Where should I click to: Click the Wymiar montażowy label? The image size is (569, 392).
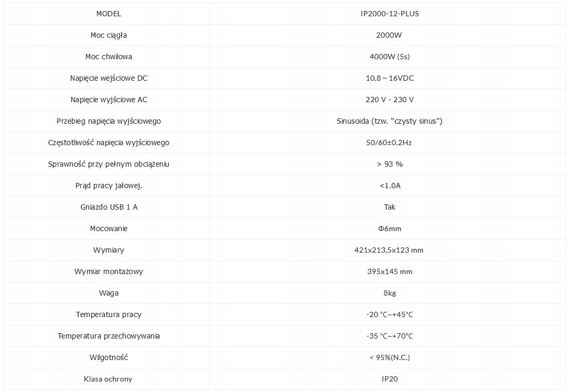108,271
